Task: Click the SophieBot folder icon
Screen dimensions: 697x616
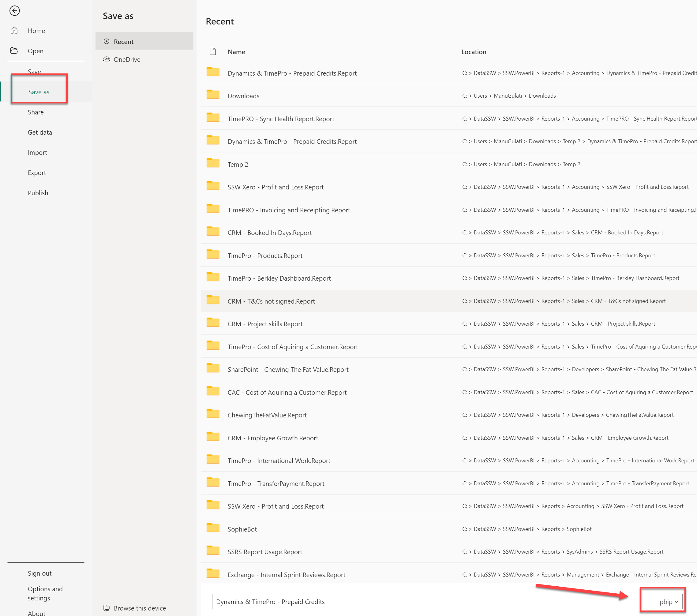Action: coord(213,528)
